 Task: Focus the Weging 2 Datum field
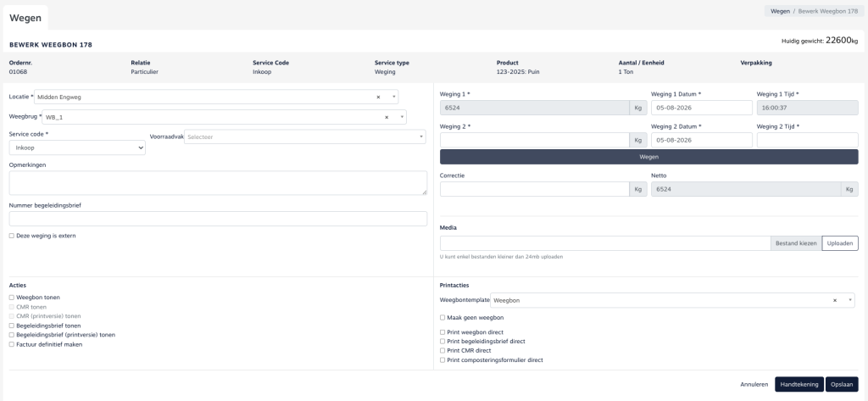(701, 140)
